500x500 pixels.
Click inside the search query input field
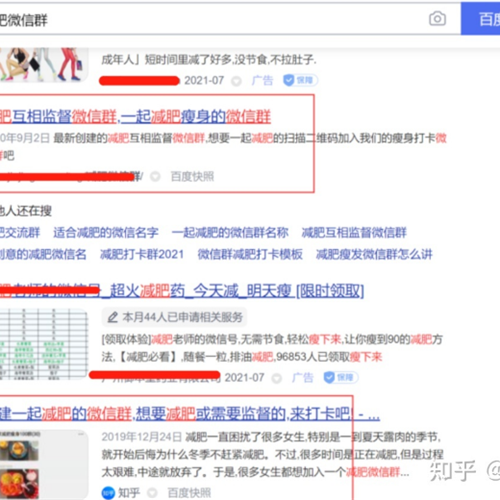[x=213, y=19]
